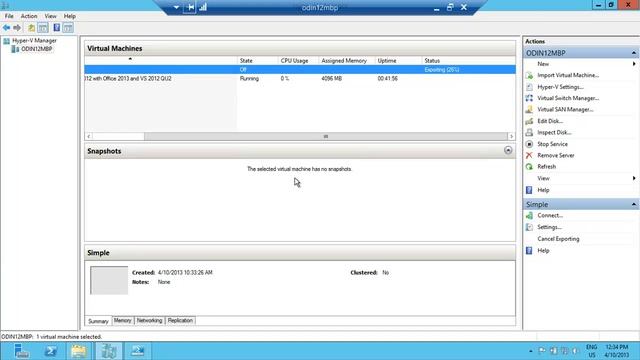
Task: Click the Connect icon in Simple actions
Action: point(529,216)
